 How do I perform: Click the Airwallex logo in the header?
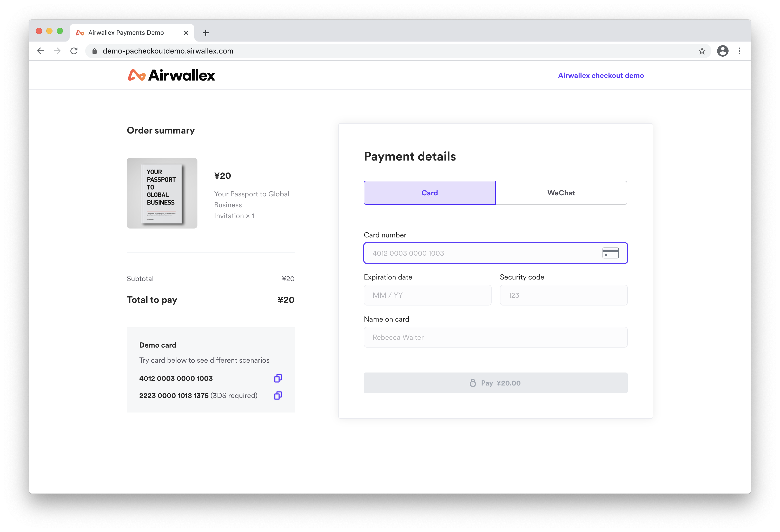tap(171, 75)
